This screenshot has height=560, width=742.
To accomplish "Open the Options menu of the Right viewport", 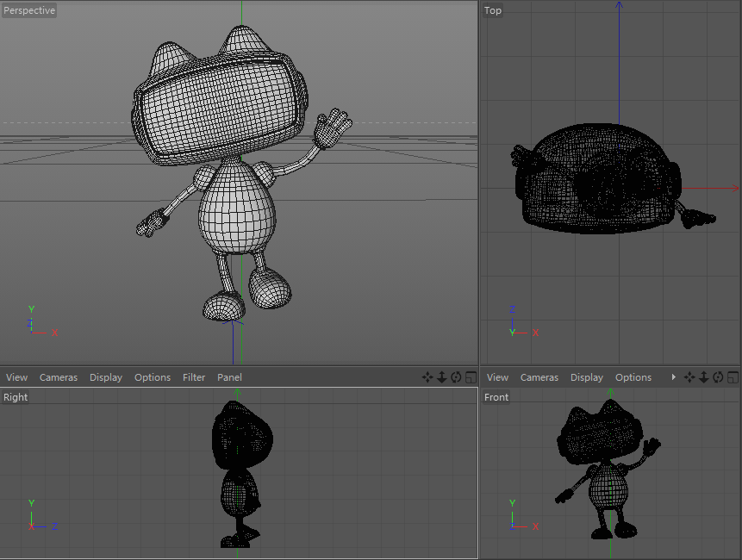I will (153, 377).
